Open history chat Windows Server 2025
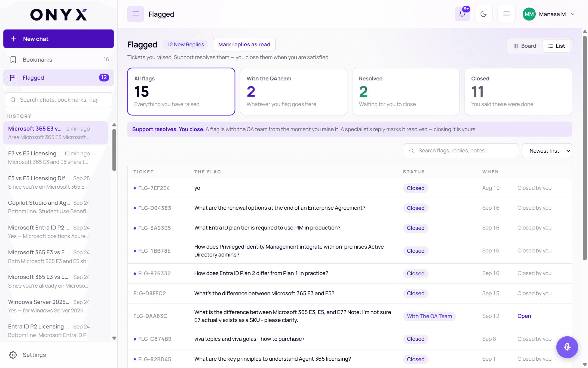 coord(56,306)
